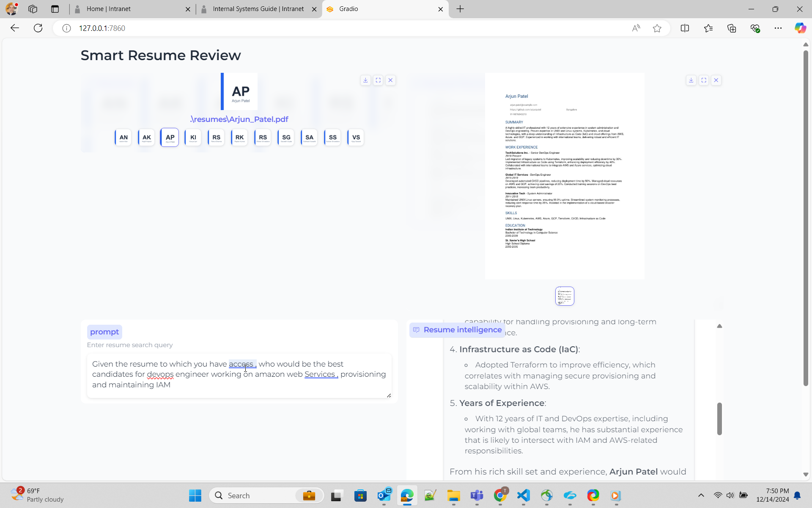Image resolution: width=812 pixels, height=508 pixels.
Task: Close the left resume gallery preview
Action: [390, 80]
